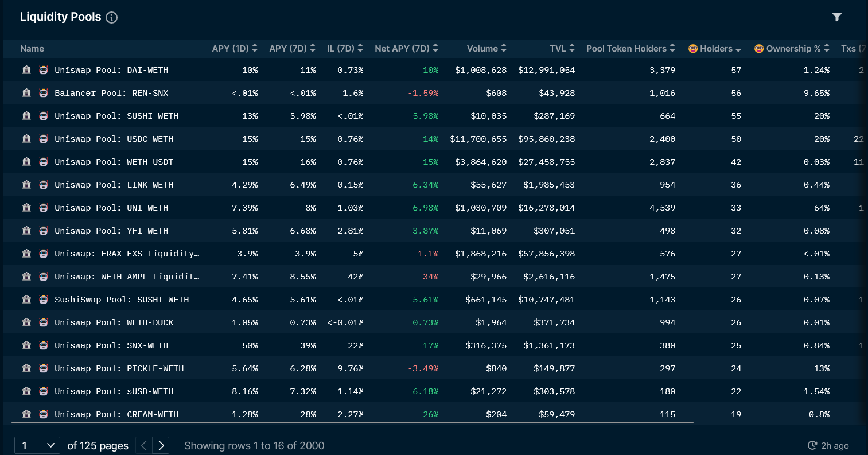The height and width of the screenshot is (455, 868).
Task: Click the sunglasses icon in the PICKLE-WETH row
Action: (44, 368)
